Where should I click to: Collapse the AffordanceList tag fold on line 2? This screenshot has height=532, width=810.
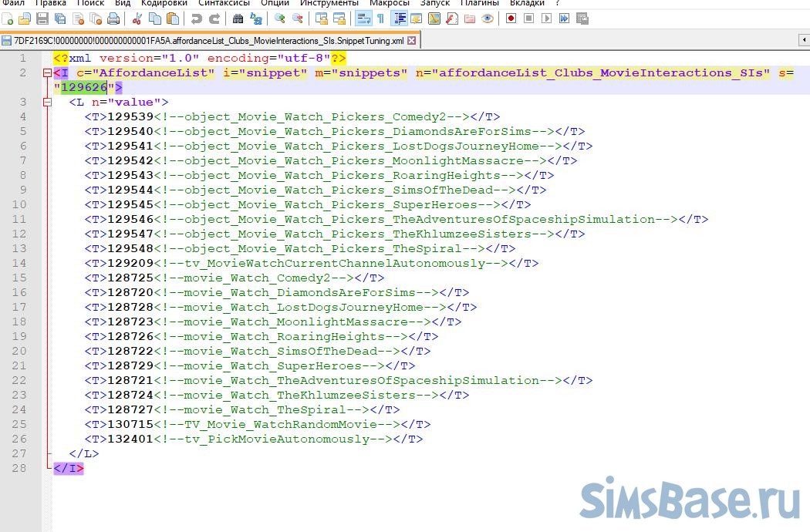point(48,73)
